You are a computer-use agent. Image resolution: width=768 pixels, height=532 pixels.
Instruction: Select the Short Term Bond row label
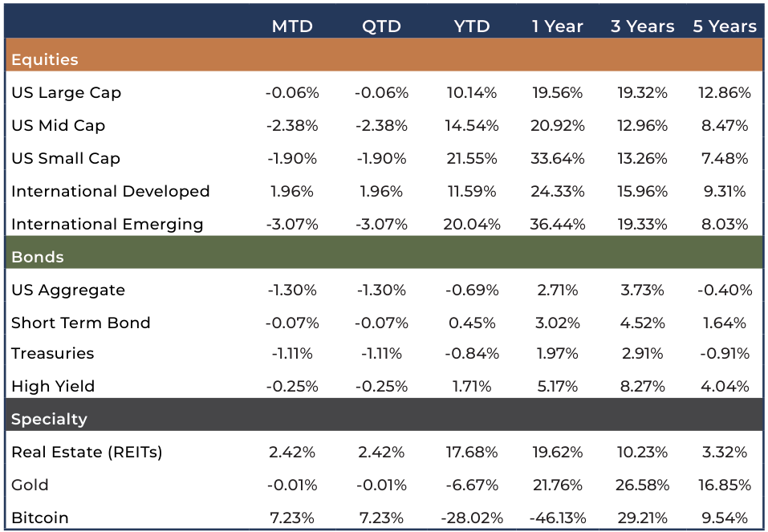coord(81,323)
